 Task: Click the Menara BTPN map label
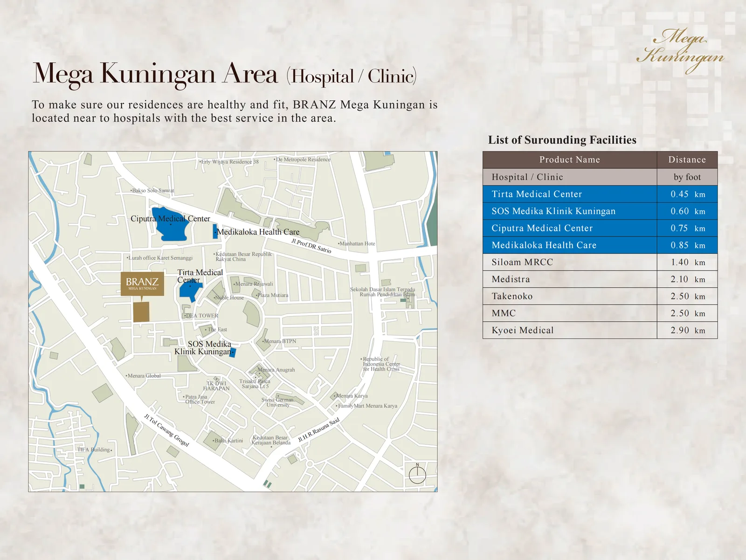tap(279, 341)
